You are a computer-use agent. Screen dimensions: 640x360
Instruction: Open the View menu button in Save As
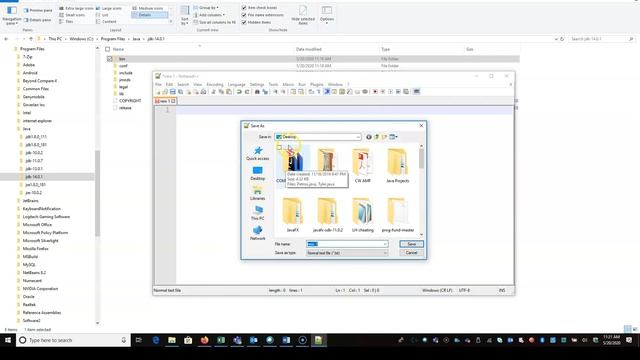click(x=393, y=137)
